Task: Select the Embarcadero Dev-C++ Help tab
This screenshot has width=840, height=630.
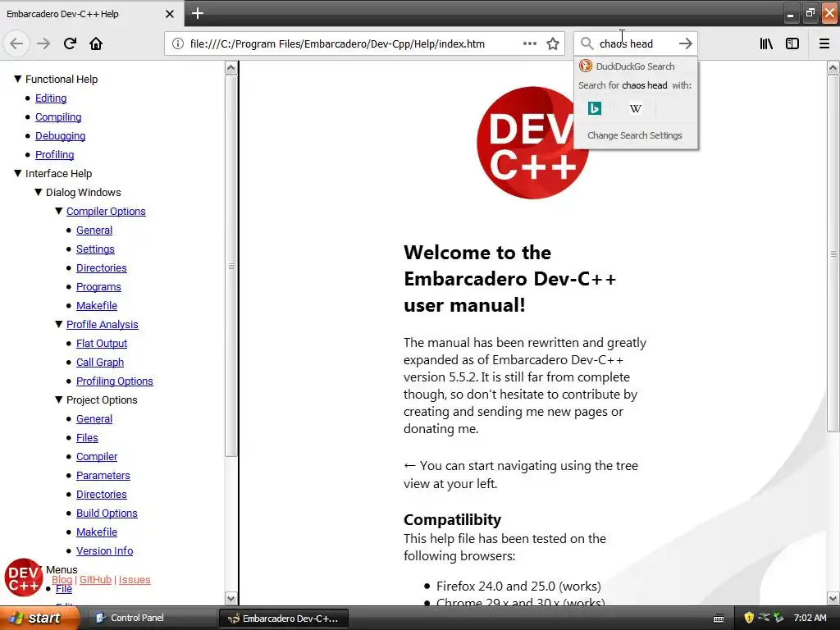Action: pyautogui.click(x=92, y=14)
